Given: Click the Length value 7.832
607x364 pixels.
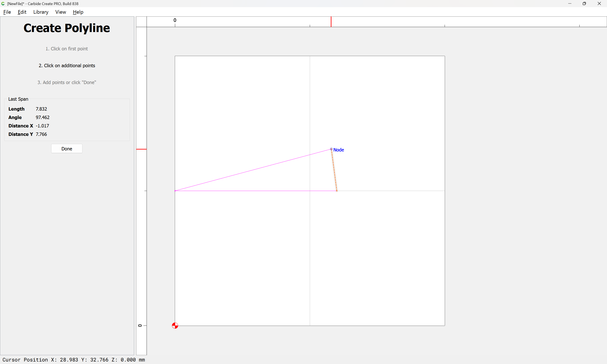Looking at the screenshot, I should [x=41, y=109].
